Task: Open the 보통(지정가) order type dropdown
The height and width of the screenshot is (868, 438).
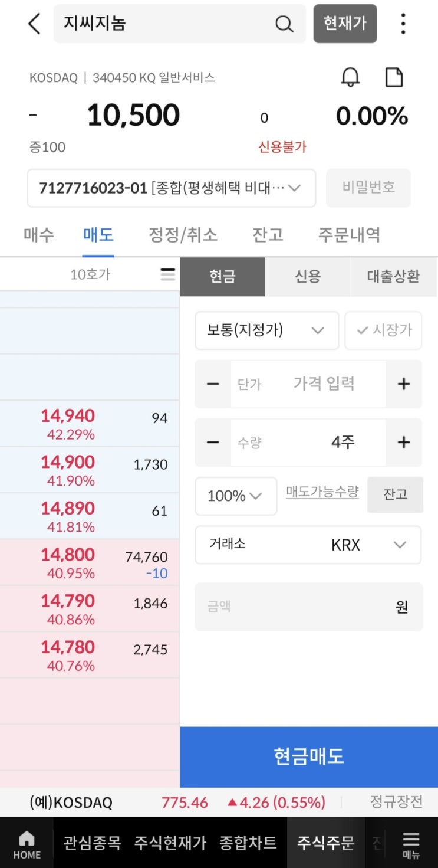Action: click(x=266, y=330)
